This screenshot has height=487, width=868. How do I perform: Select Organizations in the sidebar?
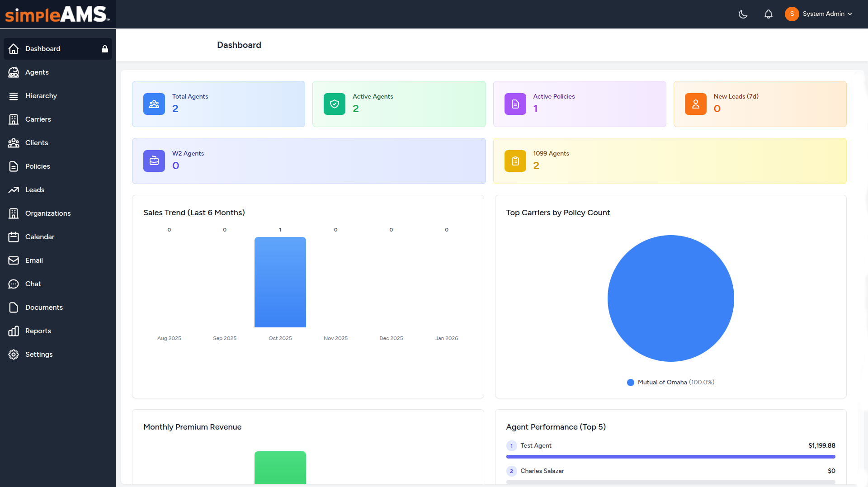[x=48, y=213]
